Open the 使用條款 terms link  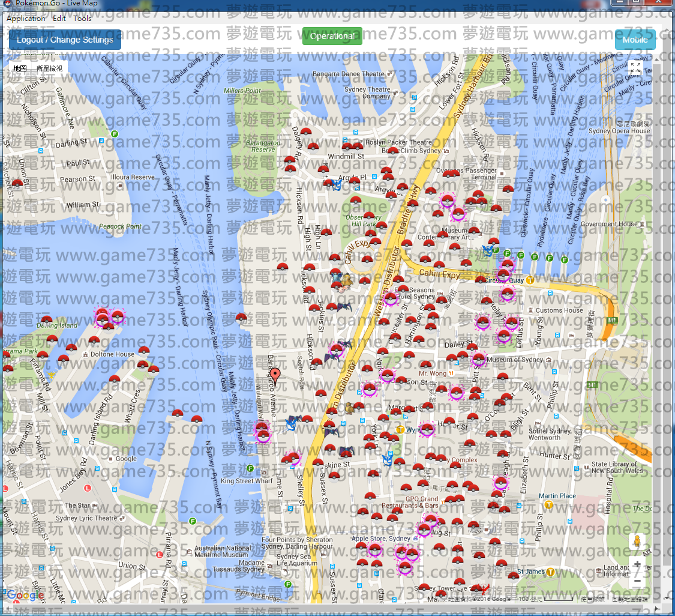(592, 599)
